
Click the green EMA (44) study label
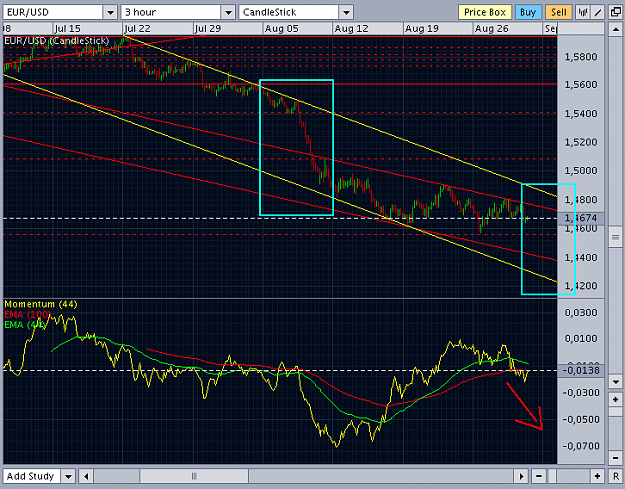point(25,325)
